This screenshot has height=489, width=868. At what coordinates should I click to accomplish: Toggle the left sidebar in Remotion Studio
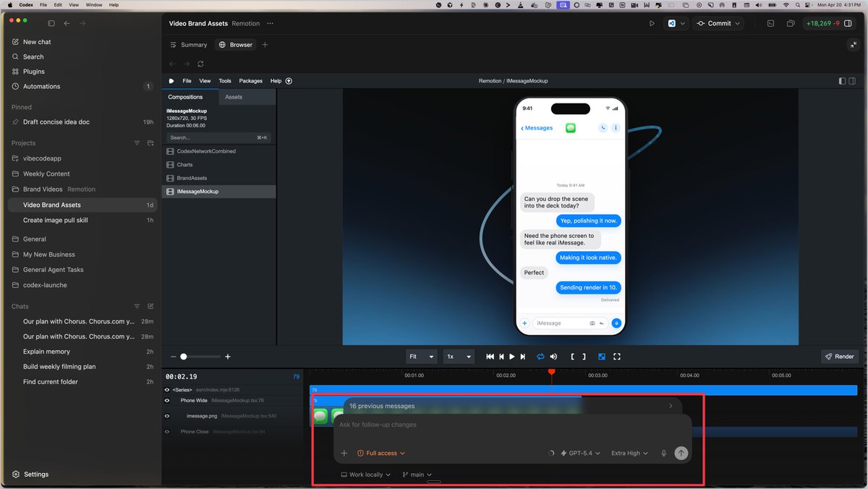coord(842,81)
